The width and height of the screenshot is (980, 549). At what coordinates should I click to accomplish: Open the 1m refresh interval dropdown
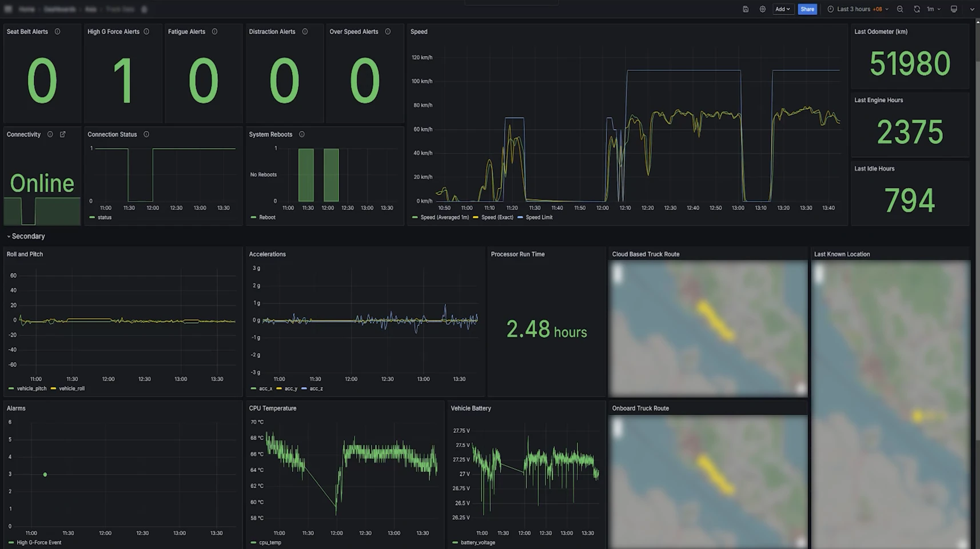coord(933,9)
